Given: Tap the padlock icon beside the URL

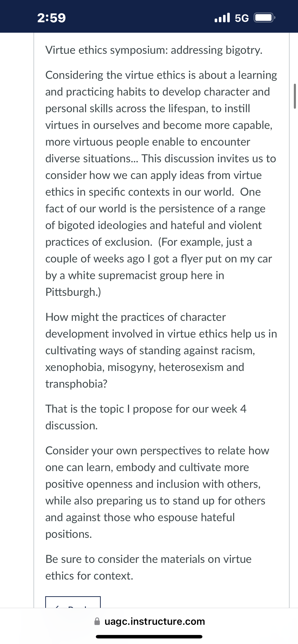Looking at the screenshot, I should 97,621.
